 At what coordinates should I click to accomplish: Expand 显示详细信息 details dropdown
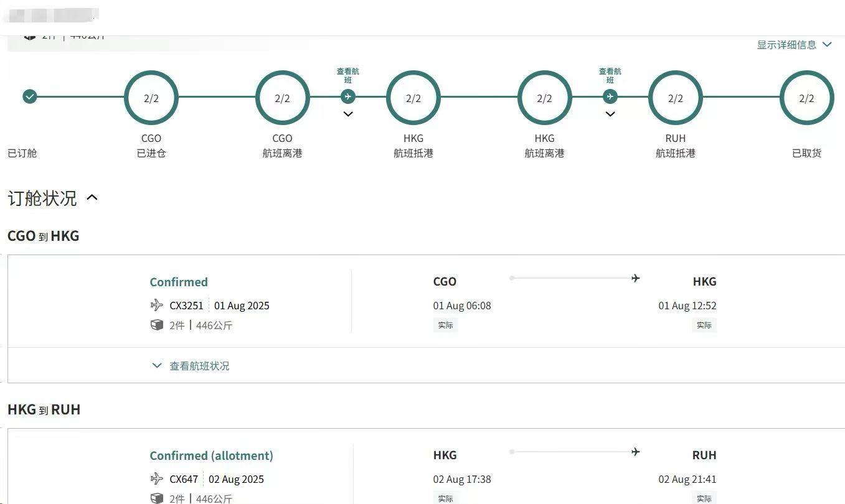click(794, 45)
